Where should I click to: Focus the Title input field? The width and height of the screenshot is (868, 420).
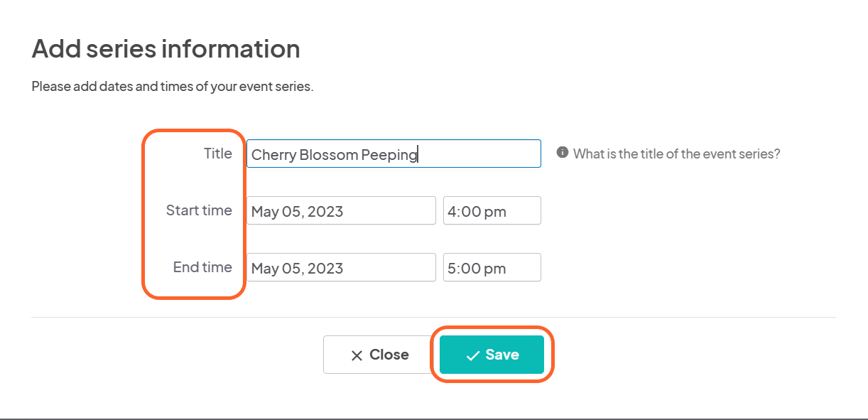click(x=394, y=154)
